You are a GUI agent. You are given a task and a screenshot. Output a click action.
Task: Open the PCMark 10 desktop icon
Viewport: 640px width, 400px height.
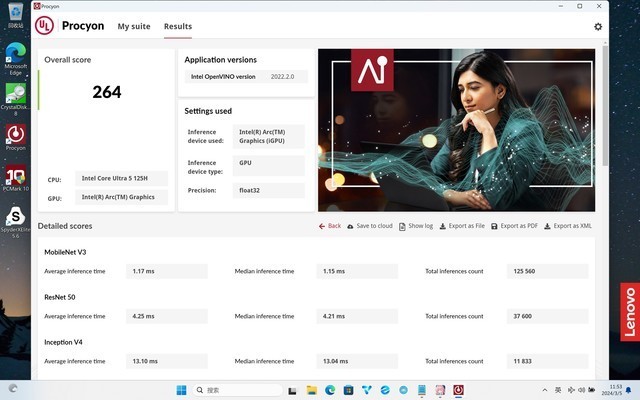tap(15, 175)
